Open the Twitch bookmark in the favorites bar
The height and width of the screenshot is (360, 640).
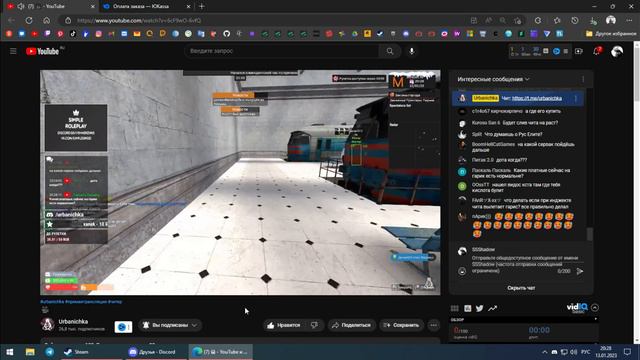tap(47, 34)
